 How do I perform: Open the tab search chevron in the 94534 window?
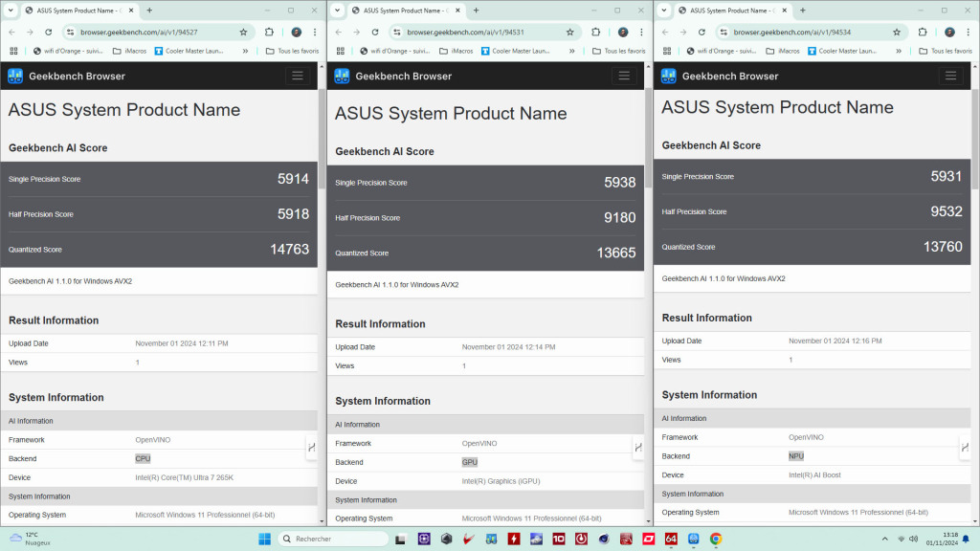coord(664,10)
